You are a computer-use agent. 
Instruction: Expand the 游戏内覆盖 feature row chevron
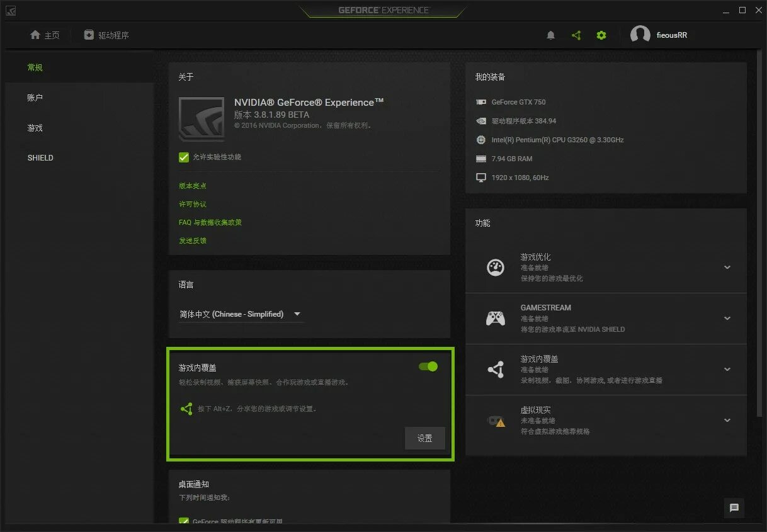coord(727,369)
